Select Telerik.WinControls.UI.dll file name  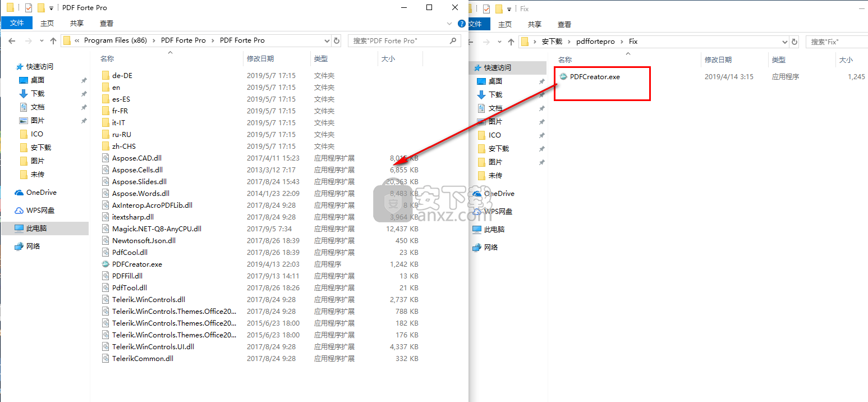tap(153, 346)
